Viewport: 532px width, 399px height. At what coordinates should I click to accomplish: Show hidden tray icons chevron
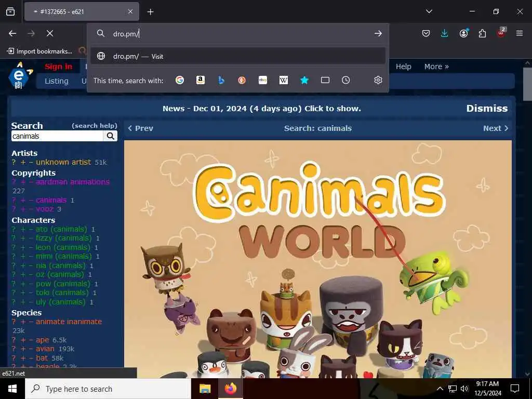click(x=440, y=389)
